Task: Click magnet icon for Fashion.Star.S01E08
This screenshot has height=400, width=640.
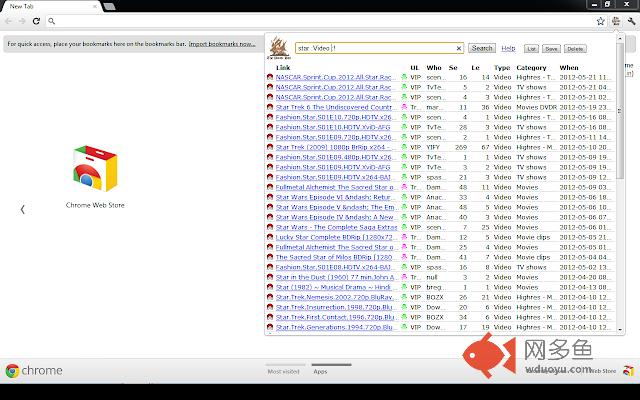Action: (x=270, y=267)
